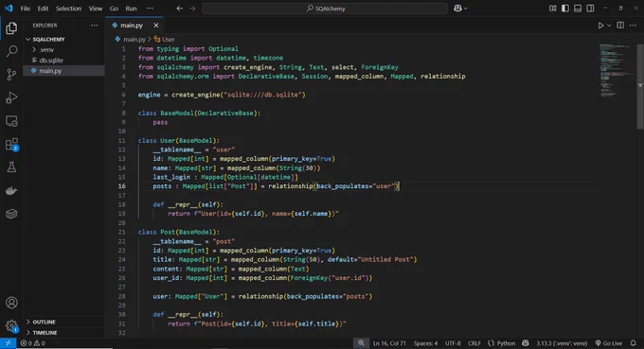Click Go Live in status bar
This screenshot has width=644, height=349.
pos(609,343)
